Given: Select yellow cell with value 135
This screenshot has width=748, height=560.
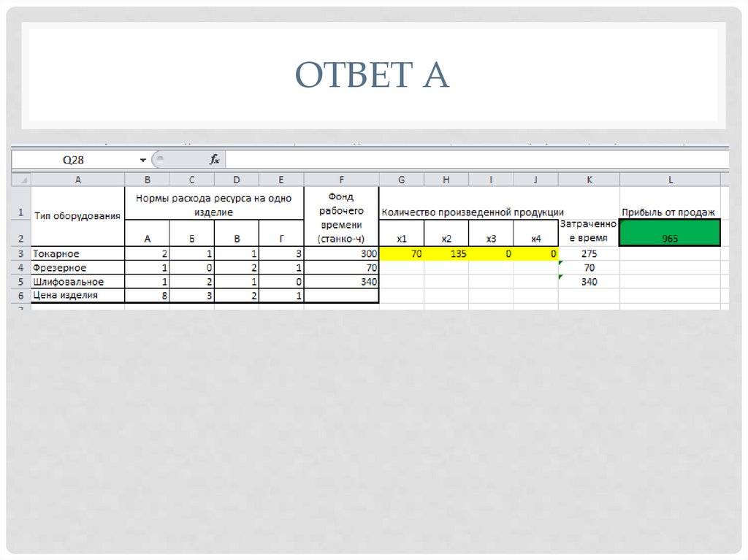Looking at the screenshot, I should (446, 254).
